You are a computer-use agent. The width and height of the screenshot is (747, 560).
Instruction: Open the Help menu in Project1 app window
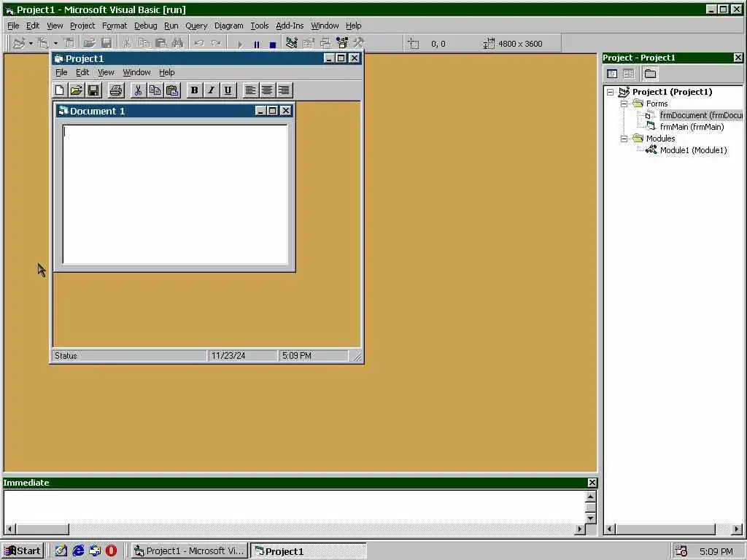(x=167, y=72)
